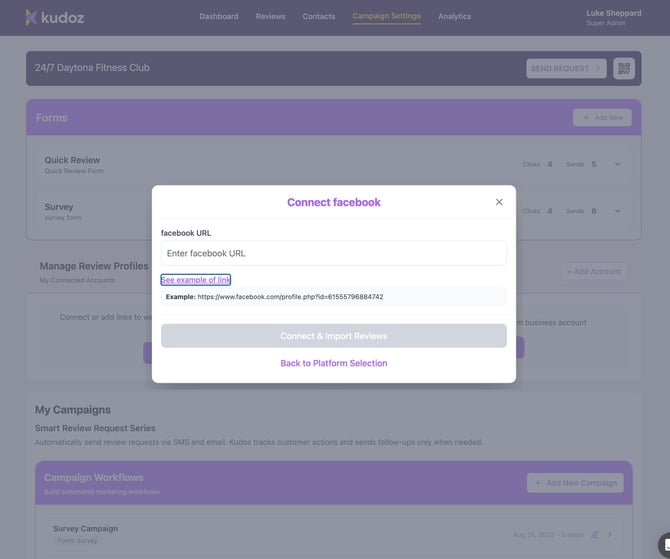Open the QR code icon button
The height and width of the screenshot is (559, 670).
tap(624, 68)
